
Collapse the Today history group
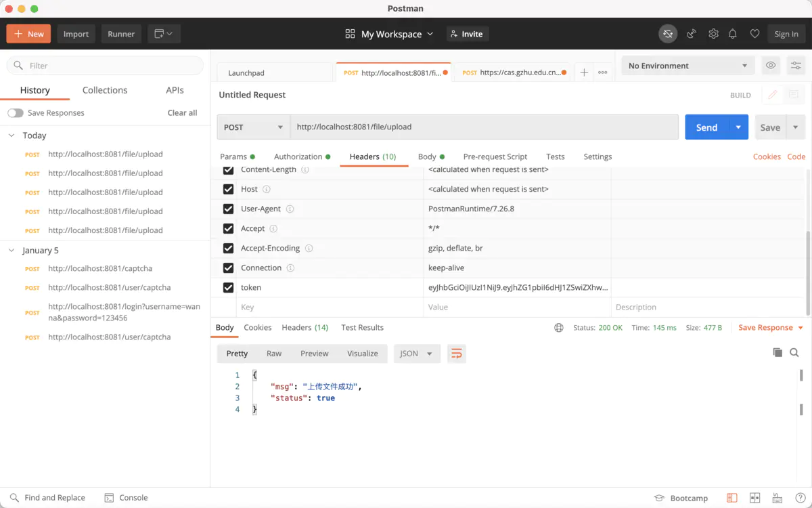click(12, 135)
